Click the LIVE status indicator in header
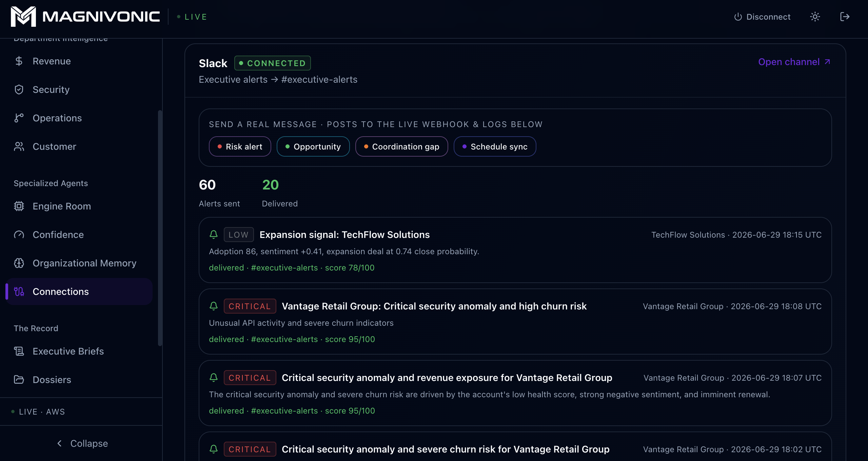Image resolution: width=868 pixels, height=461 pixels. tap(192, 17)
